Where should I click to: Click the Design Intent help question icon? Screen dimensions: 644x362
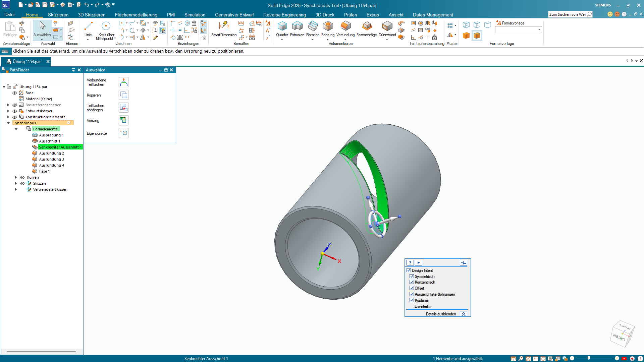tap(410, 263)
